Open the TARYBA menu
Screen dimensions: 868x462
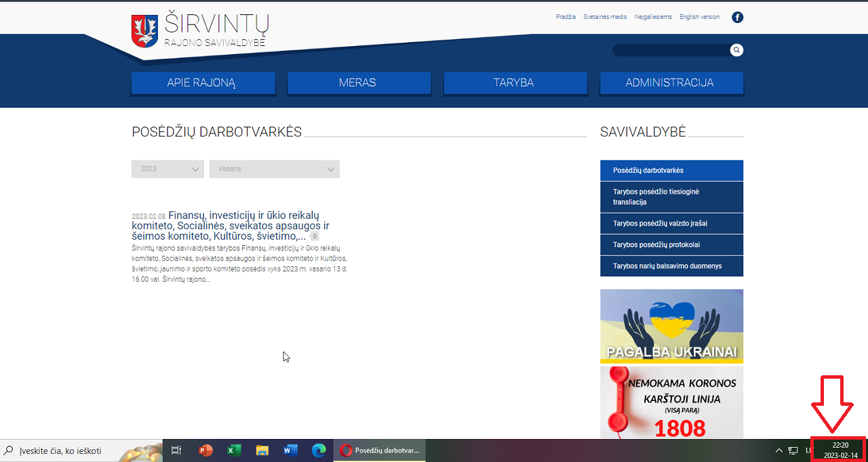[515, 83]
